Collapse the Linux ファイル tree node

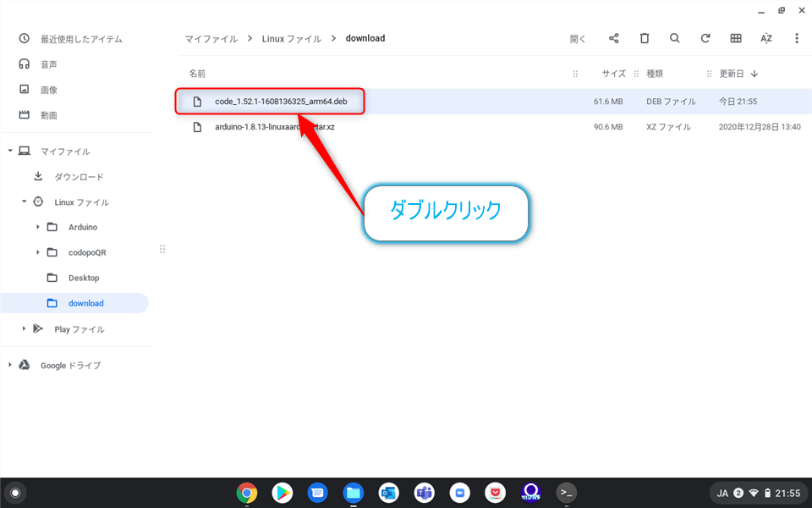pos(24,202)
